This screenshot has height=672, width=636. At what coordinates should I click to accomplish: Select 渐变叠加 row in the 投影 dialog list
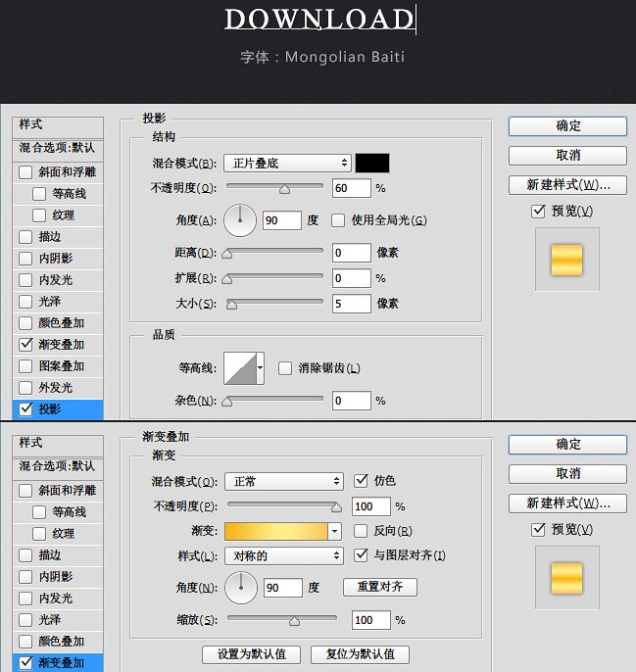coord(58,345)
